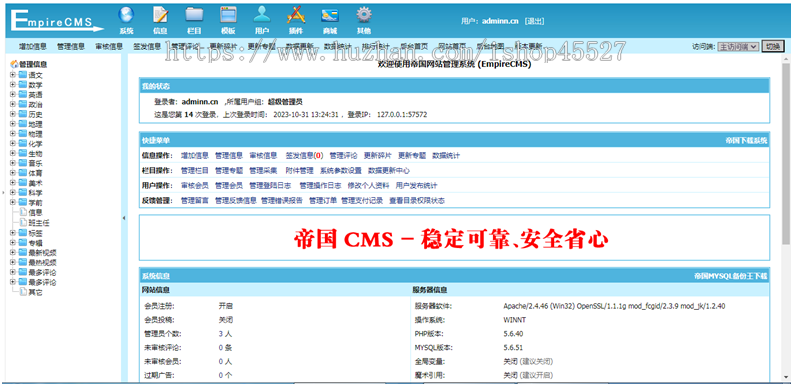Open 管理登陆日志 link

point(270,185)
